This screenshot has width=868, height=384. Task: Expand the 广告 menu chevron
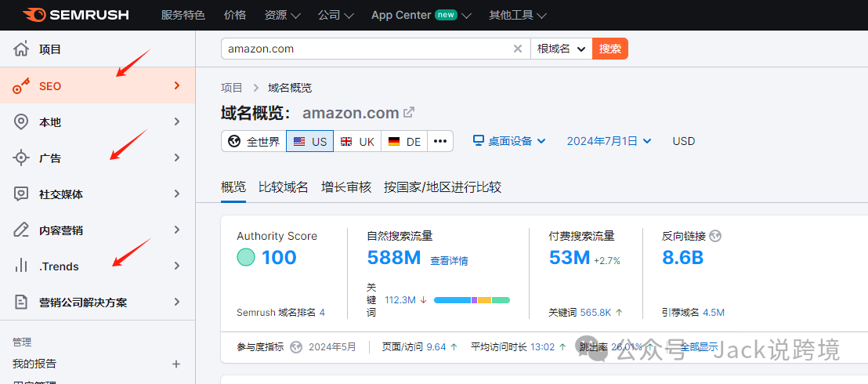177,158
